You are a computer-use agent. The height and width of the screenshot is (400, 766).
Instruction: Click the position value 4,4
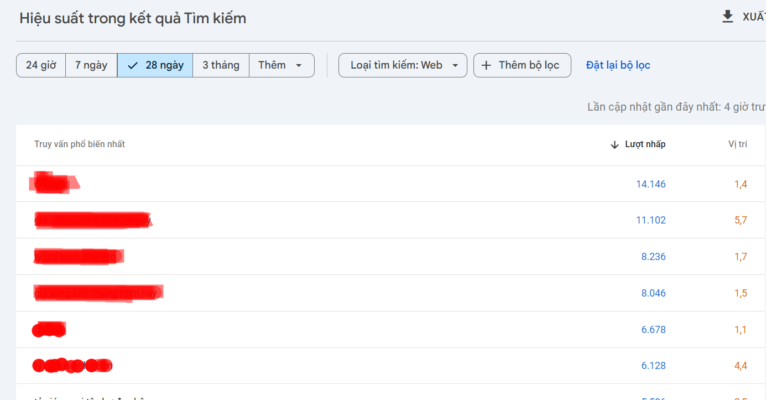pos(740,366)
